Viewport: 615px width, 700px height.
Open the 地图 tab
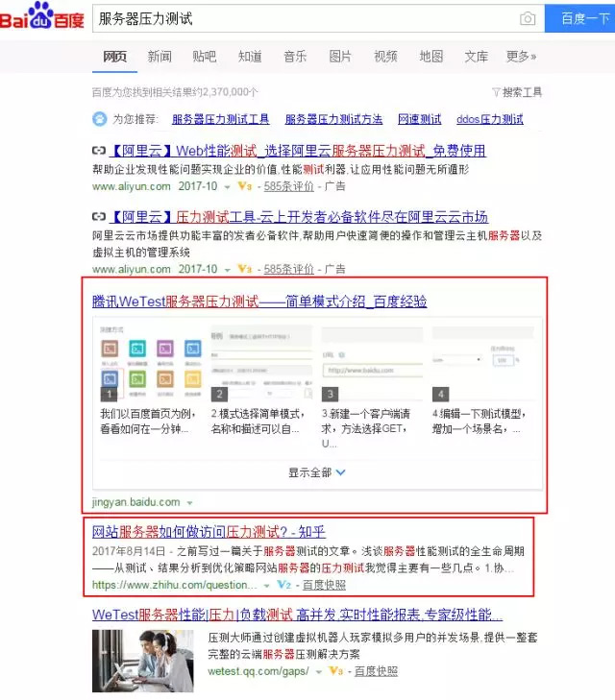[431, 57]
